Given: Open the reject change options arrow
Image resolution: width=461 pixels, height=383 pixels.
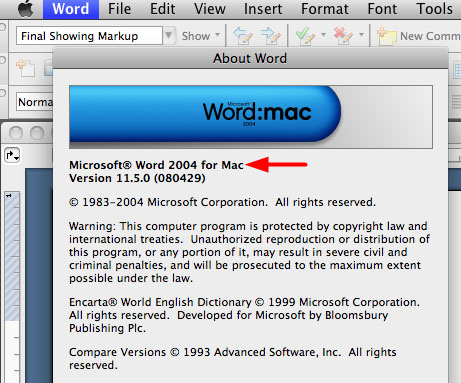Looking at the screenshot, I should pyautogui.click(x=361, y=35).
